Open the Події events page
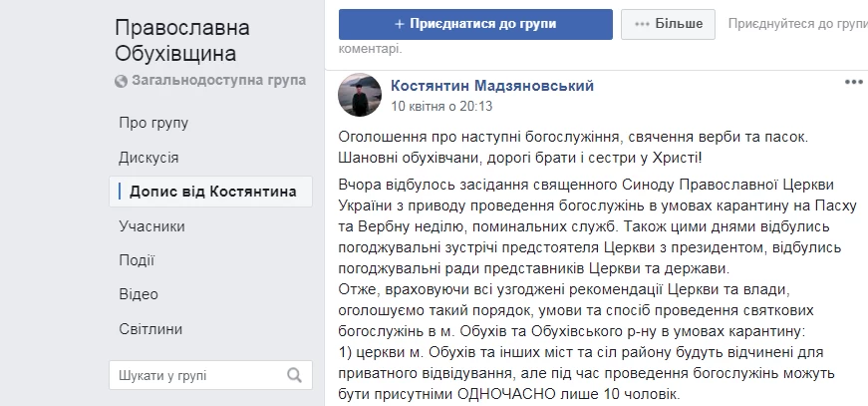This screenshot has width=868, height=406. [137, 261]
